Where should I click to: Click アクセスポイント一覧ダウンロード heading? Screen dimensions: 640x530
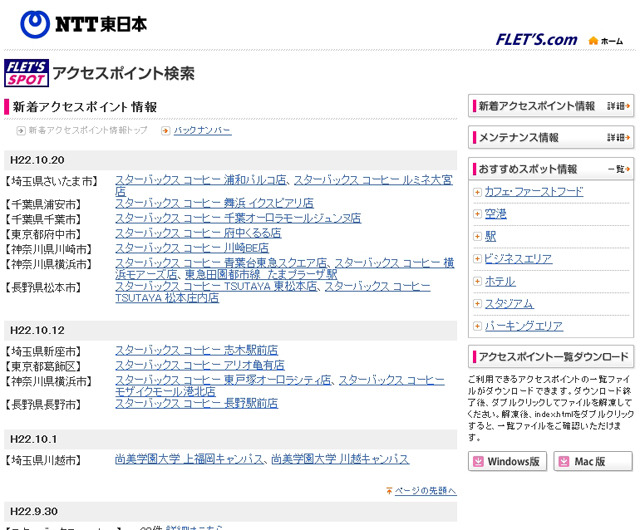coord(553,357)
